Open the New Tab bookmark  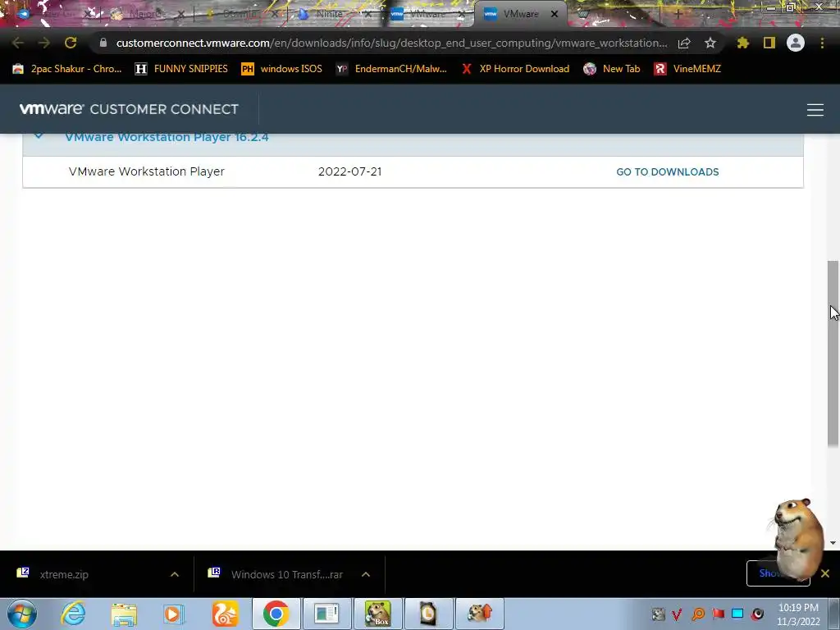tap(612, 69)
